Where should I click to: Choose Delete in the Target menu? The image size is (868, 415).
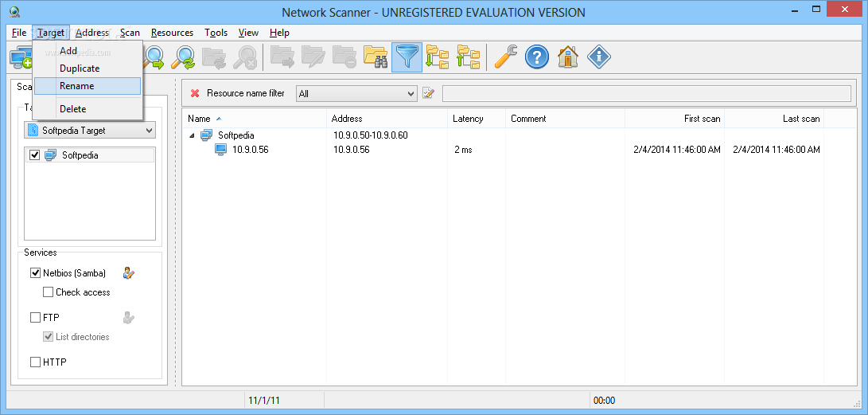[x=88, y=108]
